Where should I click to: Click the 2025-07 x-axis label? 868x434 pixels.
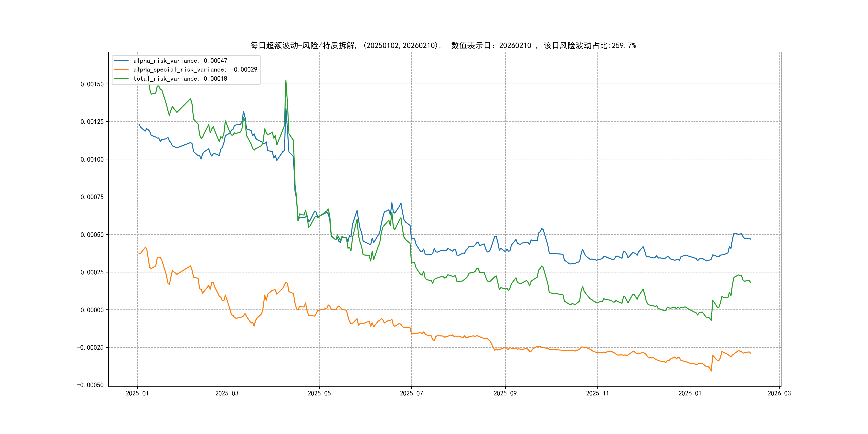411,393
